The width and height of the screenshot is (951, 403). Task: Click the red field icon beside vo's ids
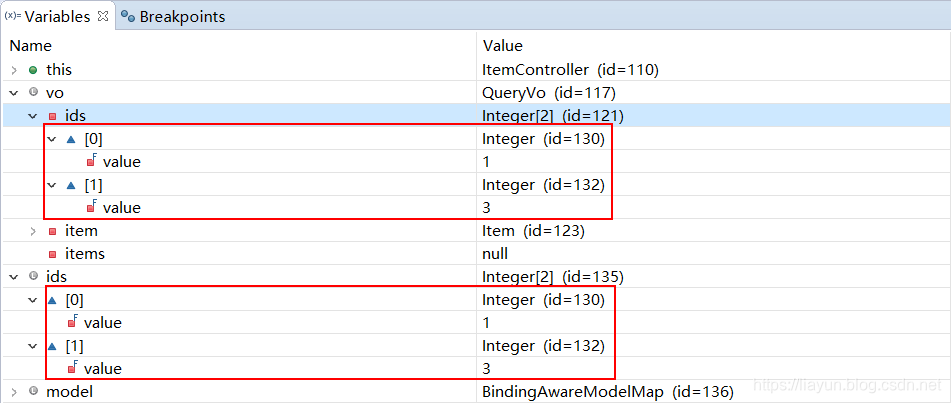pyautogui.click(x=52, y=116)
